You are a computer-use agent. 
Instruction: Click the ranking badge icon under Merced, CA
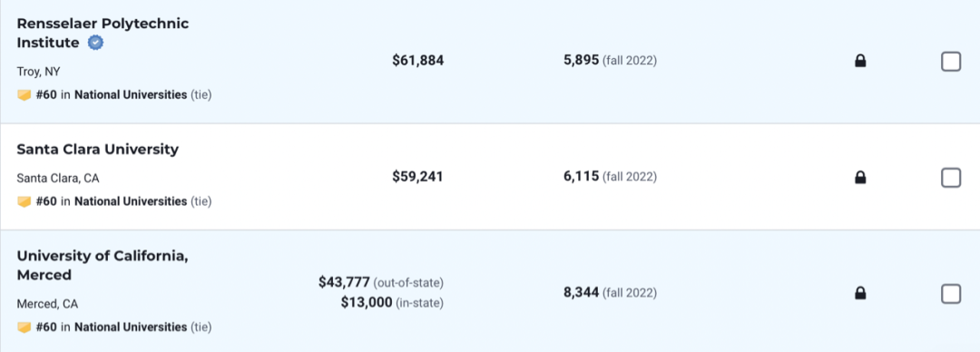(24, 327)
